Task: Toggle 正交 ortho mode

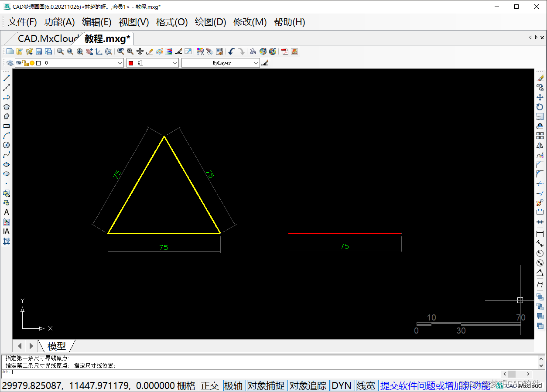Action: [210, 385]
